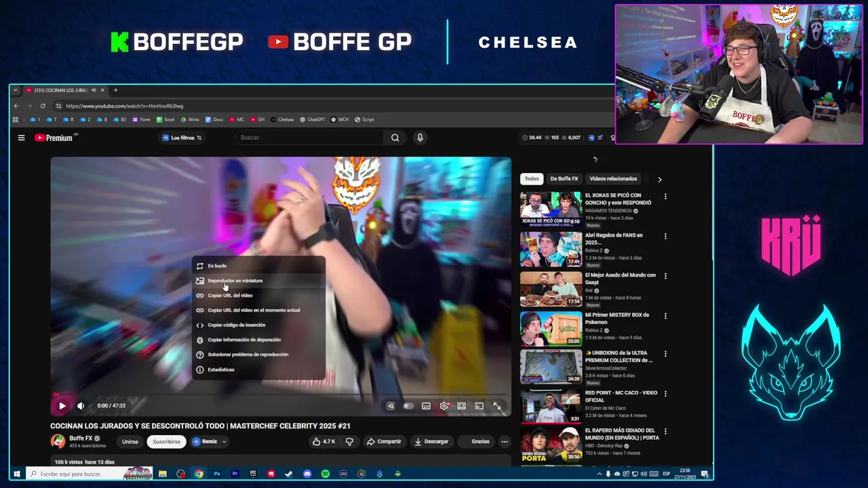Select Copiar código de inserción
Viewport: 868px width, 488px height.
pyautogui.click(x=258, y=325)
